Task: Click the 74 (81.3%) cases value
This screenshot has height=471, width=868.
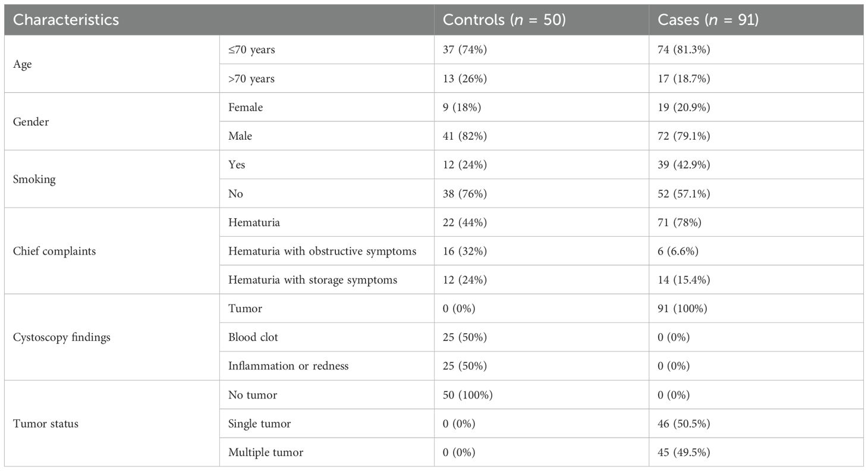Action: tap(684, 50)
